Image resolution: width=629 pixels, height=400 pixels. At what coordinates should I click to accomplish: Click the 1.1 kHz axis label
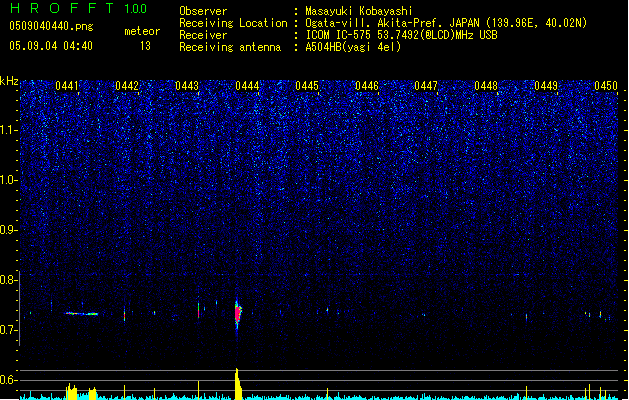(9, 130)
